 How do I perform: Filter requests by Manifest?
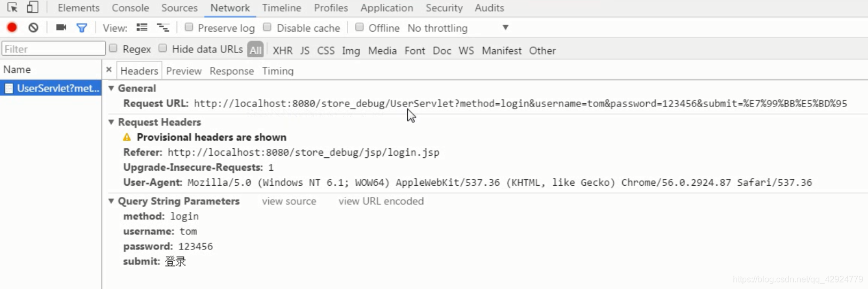pos(501,50)
